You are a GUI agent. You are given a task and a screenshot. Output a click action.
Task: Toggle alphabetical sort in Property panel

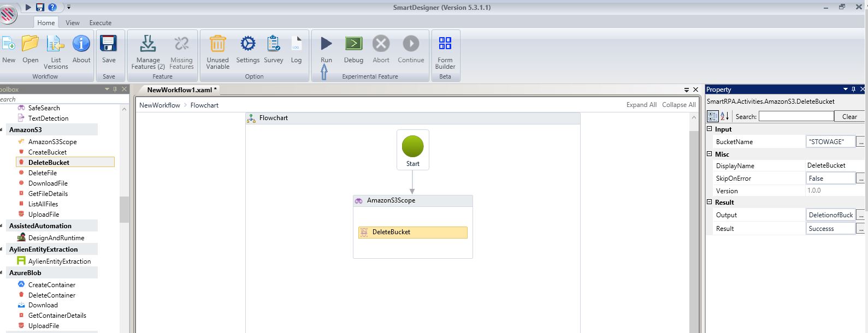click(725, 116)
